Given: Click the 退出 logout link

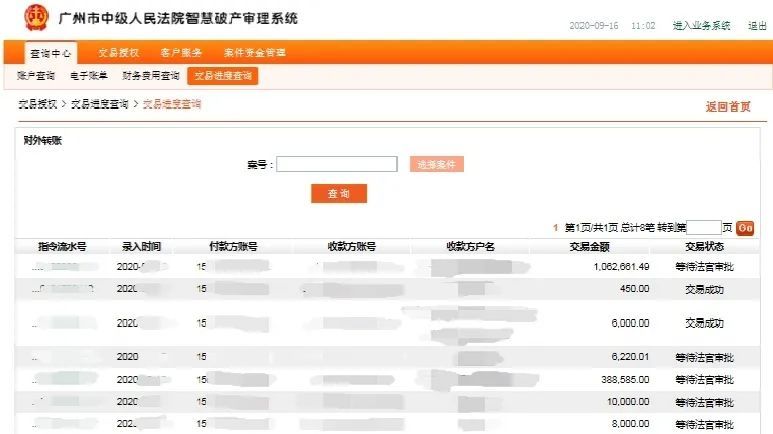Looking at the screenshot, I should coord(757,26).
